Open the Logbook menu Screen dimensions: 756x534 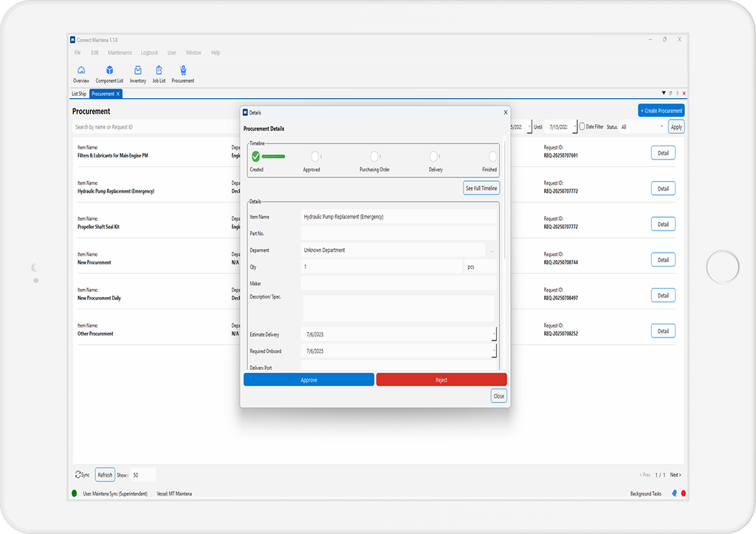(x=149, y=52)
